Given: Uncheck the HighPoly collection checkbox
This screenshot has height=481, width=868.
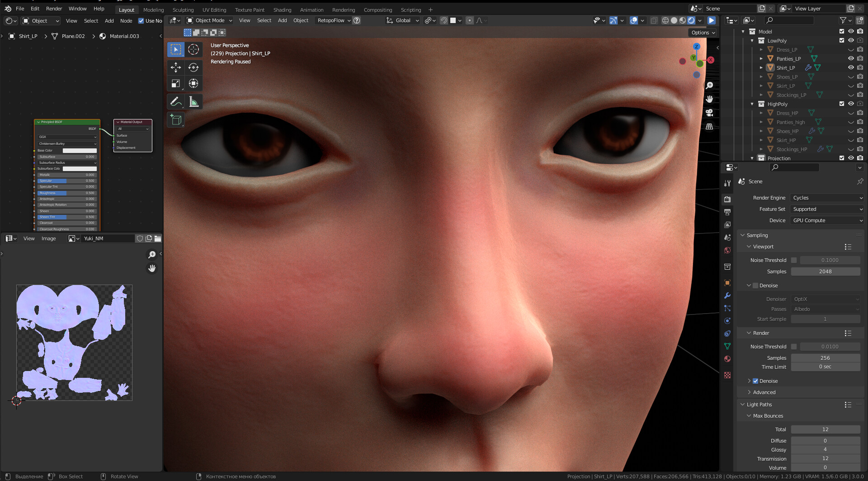Looking at the screenshot, I should point(842,104).
